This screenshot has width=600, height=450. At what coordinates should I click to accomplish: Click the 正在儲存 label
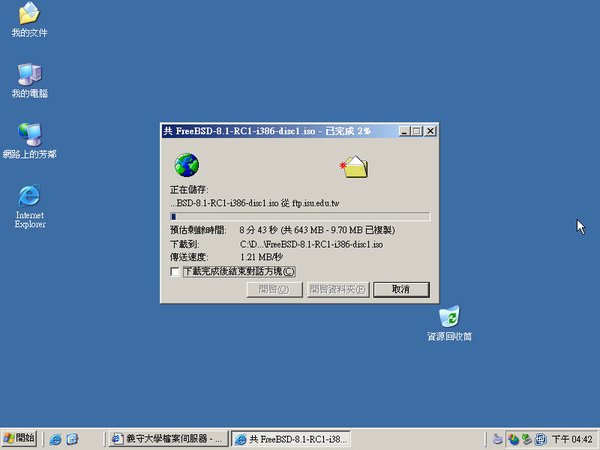coord(189,190)
